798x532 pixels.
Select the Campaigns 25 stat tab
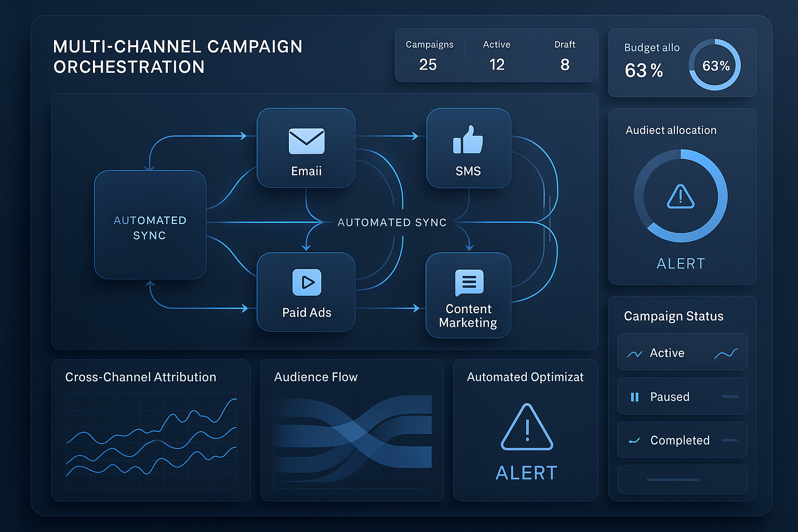coord(429,56)
